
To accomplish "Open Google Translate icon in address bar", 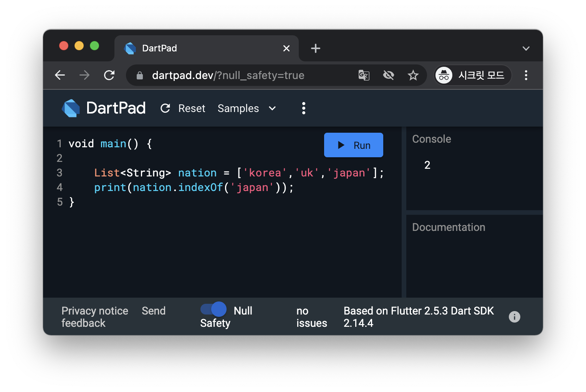I will click(x=364, y=75).
